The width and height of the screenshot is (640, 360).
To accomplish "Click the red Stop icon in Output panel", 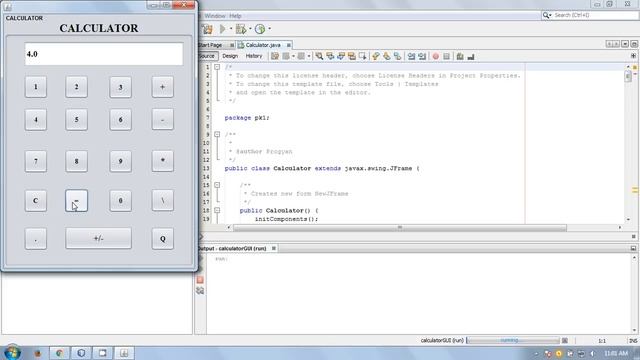I will click(x=200, y=280).
